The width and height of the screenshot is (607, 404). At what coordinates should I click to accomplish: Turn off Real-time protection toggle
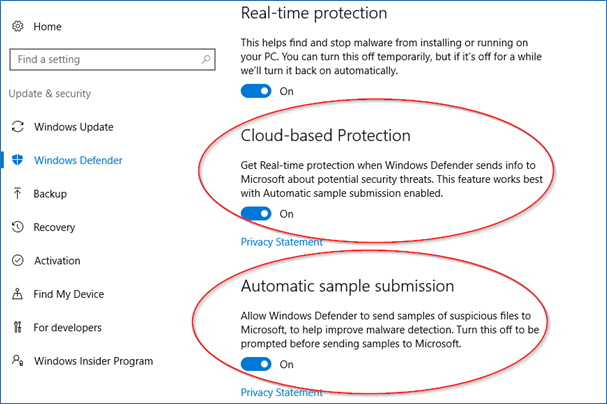256,91
